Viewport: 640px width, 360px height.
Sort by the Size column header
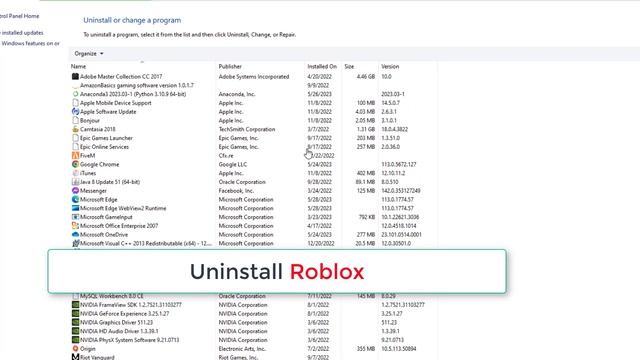[349, 66]
